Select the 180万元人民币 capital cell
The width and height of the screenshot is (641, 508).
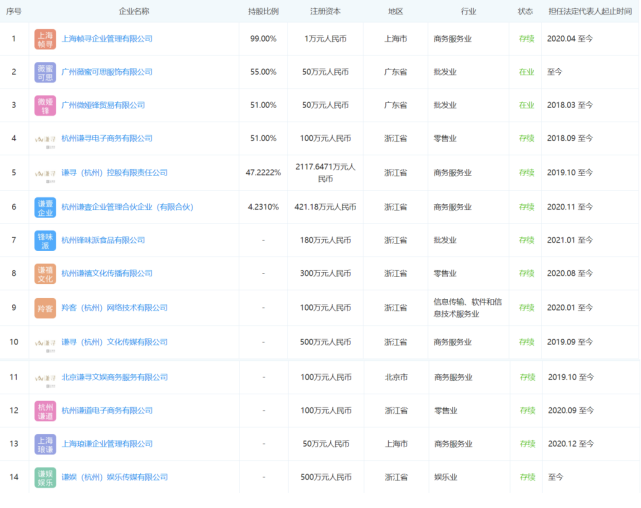[x=325, y=240]
